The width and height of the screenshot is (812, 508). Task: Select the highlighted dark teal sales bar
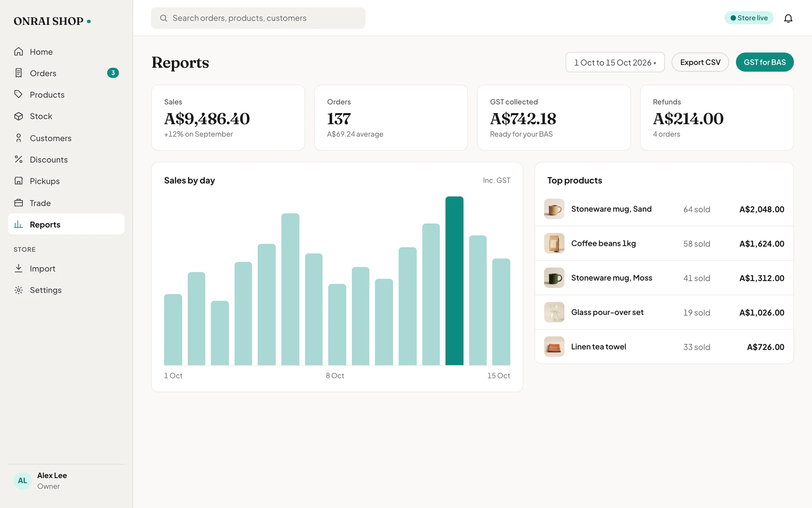click(454, 281)
